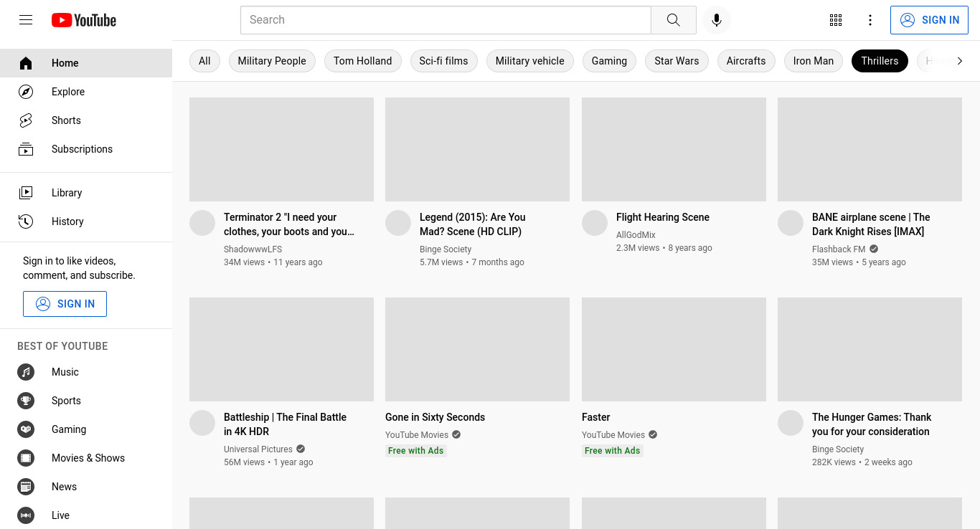
Task: Open Terminator 2 video thumbnail
Action: pyautogui.click(x=281, y=149)
